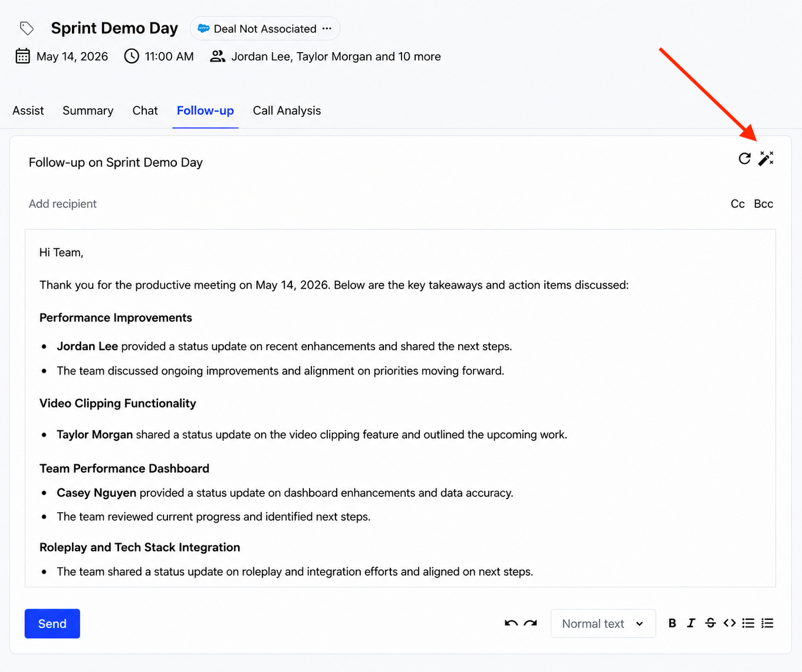This screenshot has width=802, height=672.
Task: Click the clock icon next to 11:00 AM
Action: (x=132, y=56)
